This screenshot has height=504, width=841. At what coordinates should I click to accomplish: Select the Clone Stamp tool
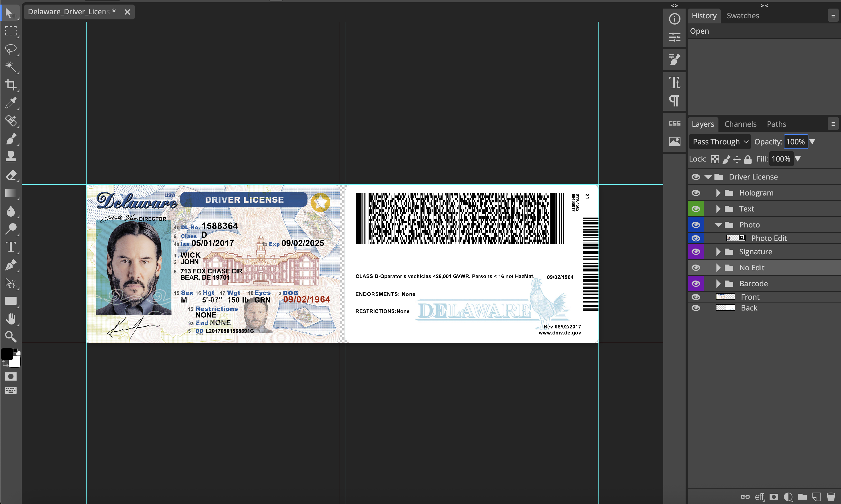tap(11, 157)
